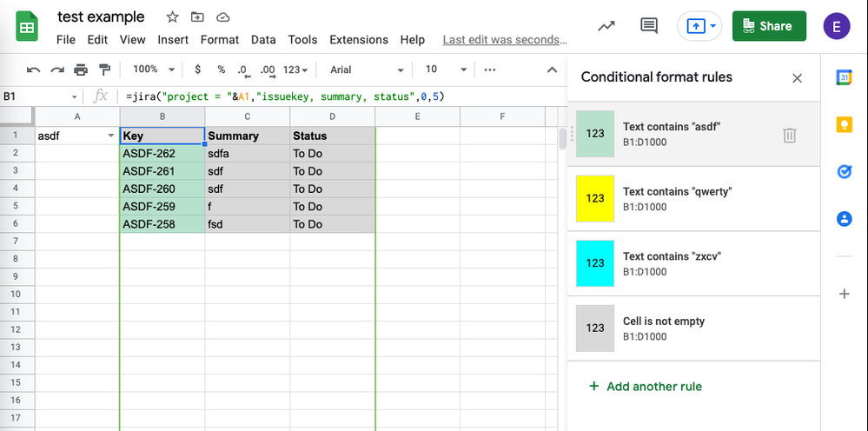Viewport: 868px width, 431px height.
Task: Get add-ons with the plus icon
Action: point(845,294)
